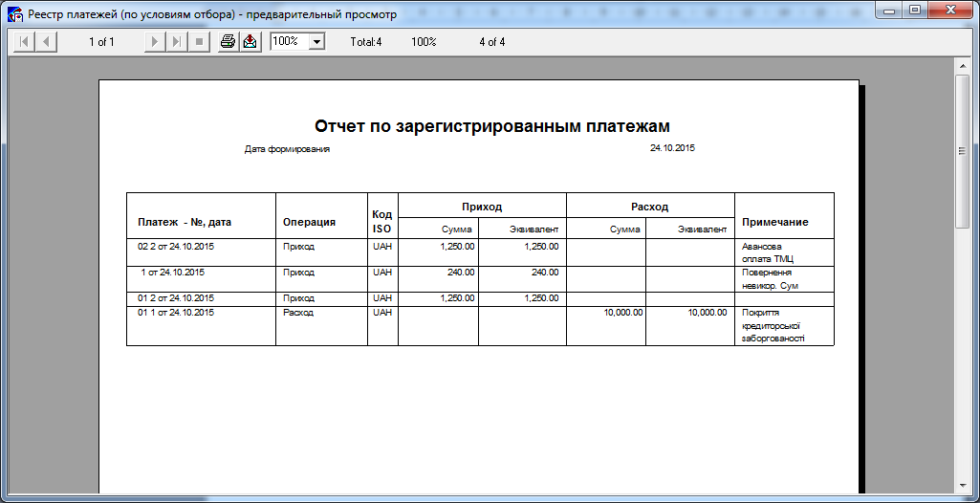
Task: Click the 'Дата формирования' label
Action: click(287, 149)
